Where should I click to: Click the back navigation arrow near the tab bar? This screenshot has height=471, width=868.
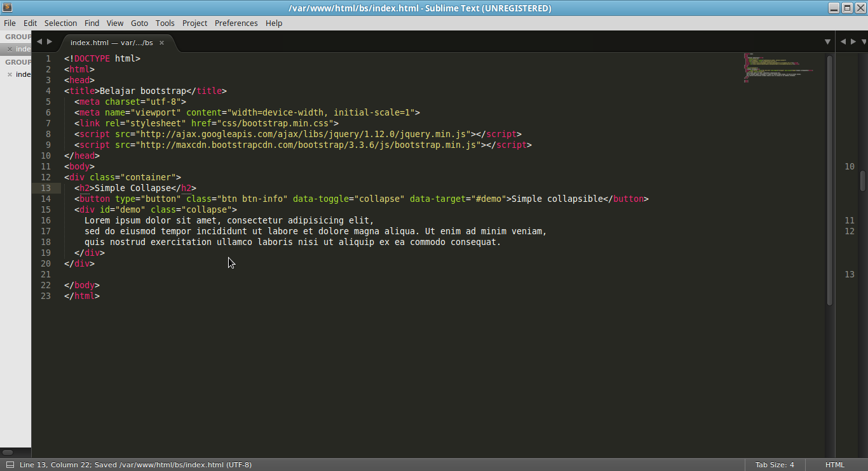[39, 41]
